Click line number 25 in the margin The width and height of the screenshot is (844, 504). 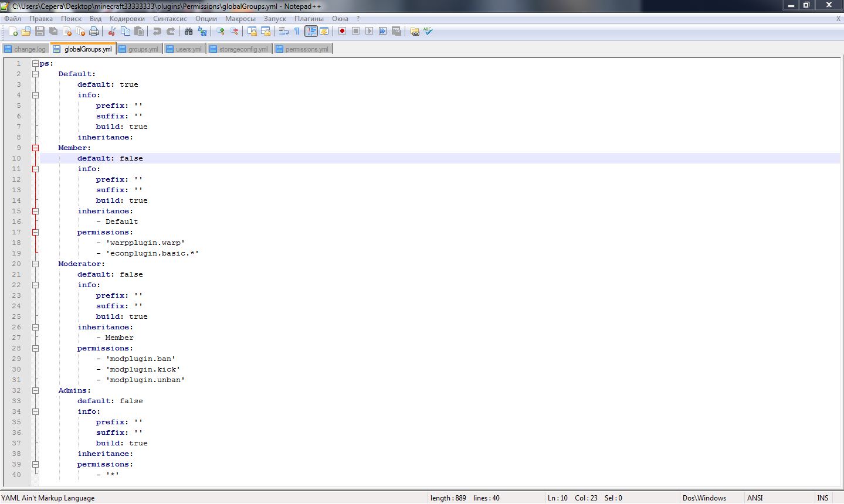(16, 316)
